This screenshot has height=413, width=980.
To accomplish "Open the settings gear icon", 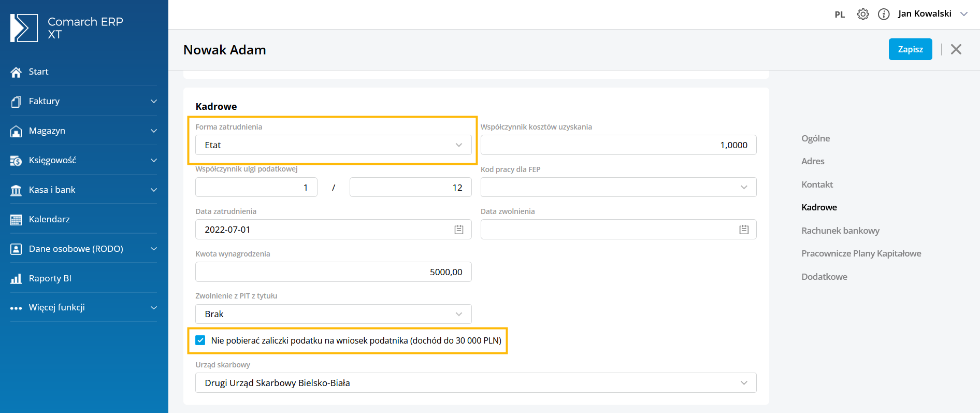I will [862, 14].
